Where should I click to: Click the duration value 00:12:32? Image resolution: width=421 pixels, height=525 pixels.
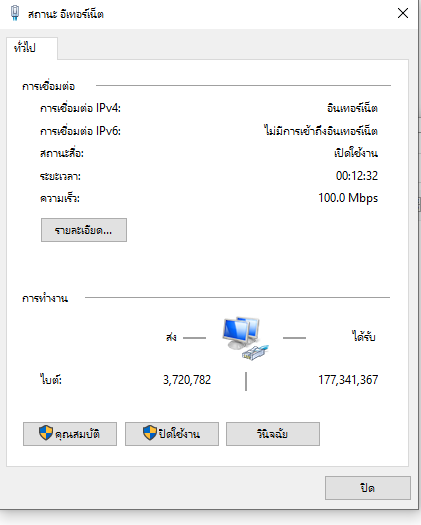[357, 176]
